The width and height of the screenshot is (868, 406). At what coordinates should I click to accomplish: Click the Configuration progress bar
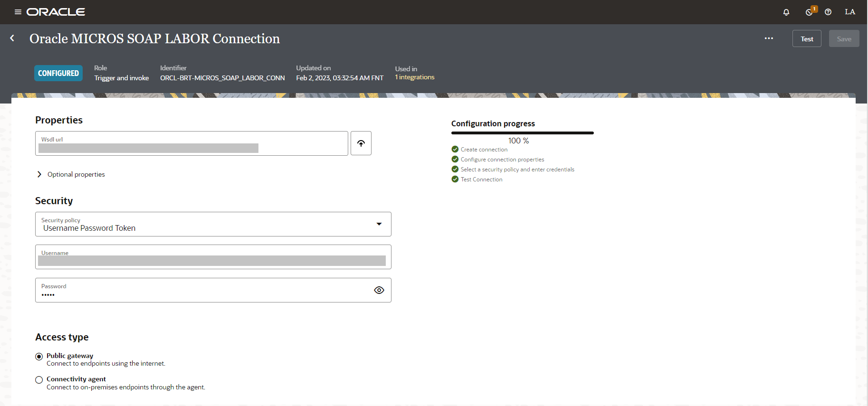tap(522, 133)
